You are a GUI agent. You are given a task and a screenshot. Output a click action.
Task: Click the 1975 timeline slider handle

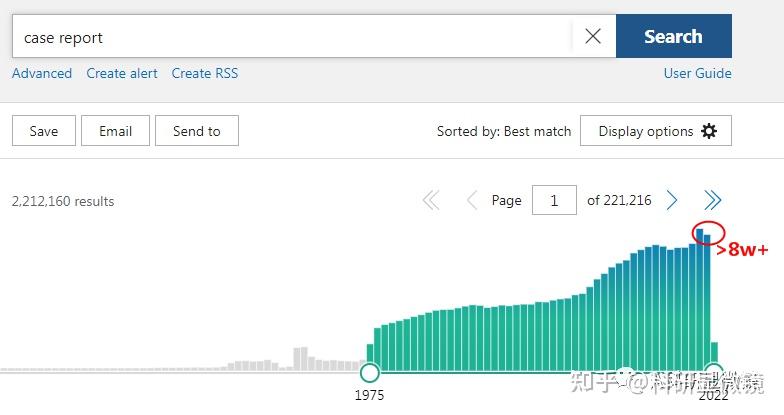pos(370,372)
